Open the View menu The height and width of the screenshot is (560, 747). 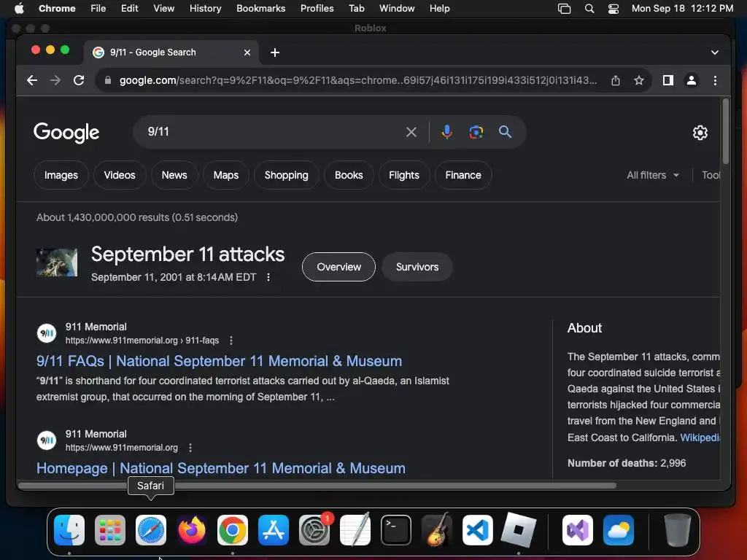click(x=164, y=9)
